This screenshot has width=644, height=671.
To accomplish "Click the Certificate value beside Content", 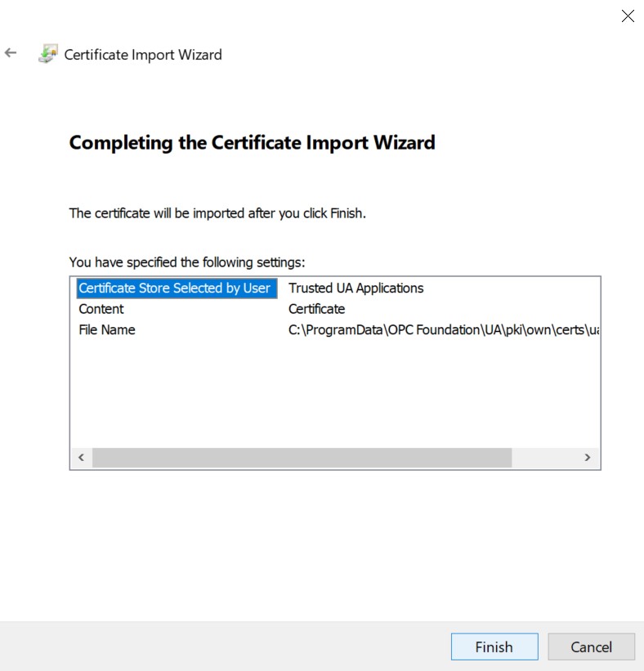I will click(316, 309).
